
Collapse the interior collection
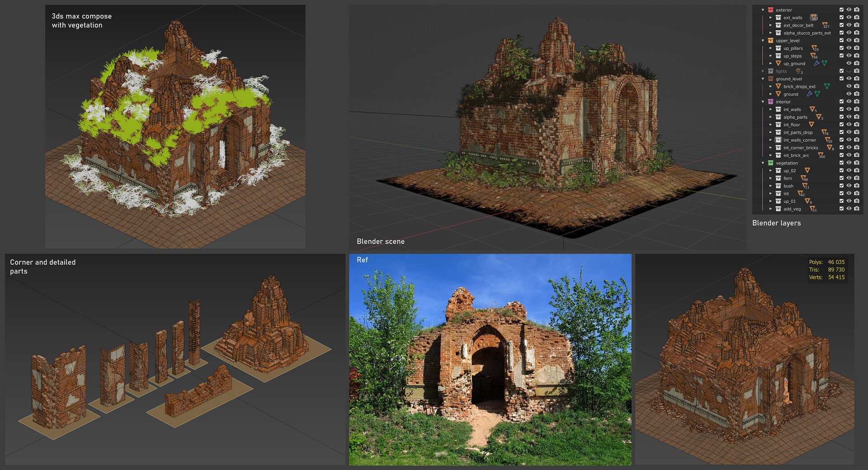pos(763,102)
